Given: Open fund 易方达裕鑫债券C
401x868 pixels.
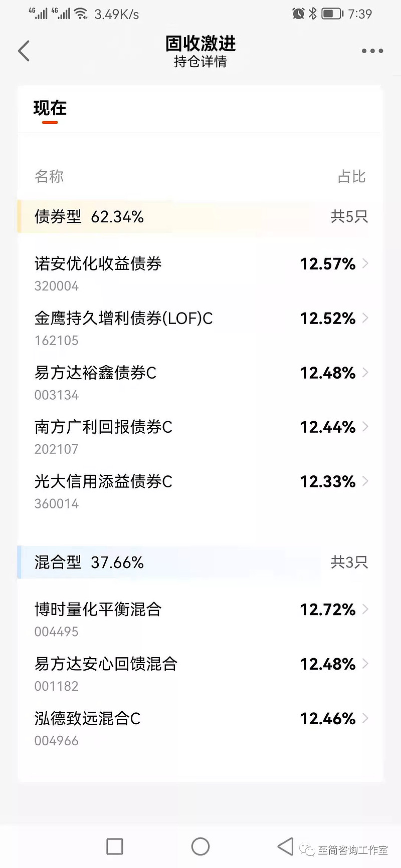Looking at the screenshot, I should 200,382.
